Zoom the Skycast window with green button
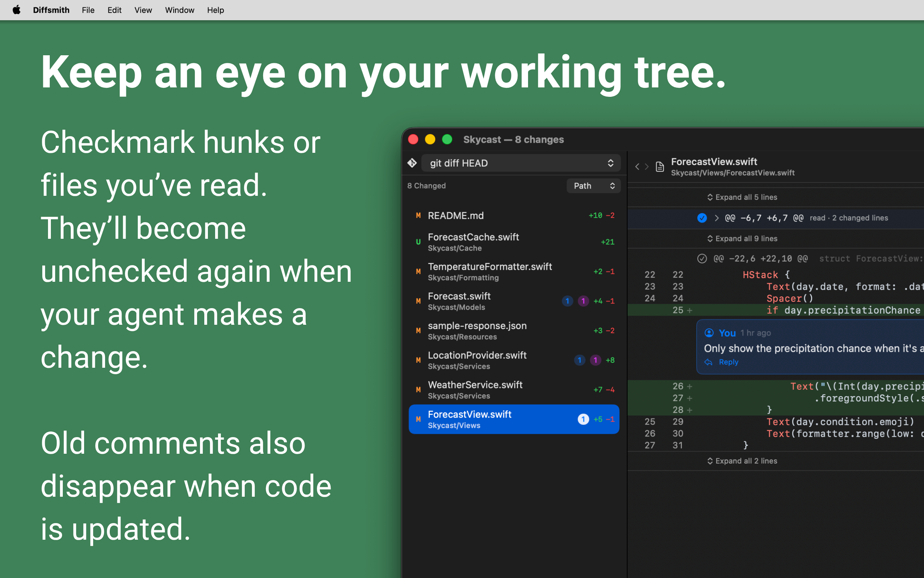Screen dimensions: 924x578 tap(447, 139)
